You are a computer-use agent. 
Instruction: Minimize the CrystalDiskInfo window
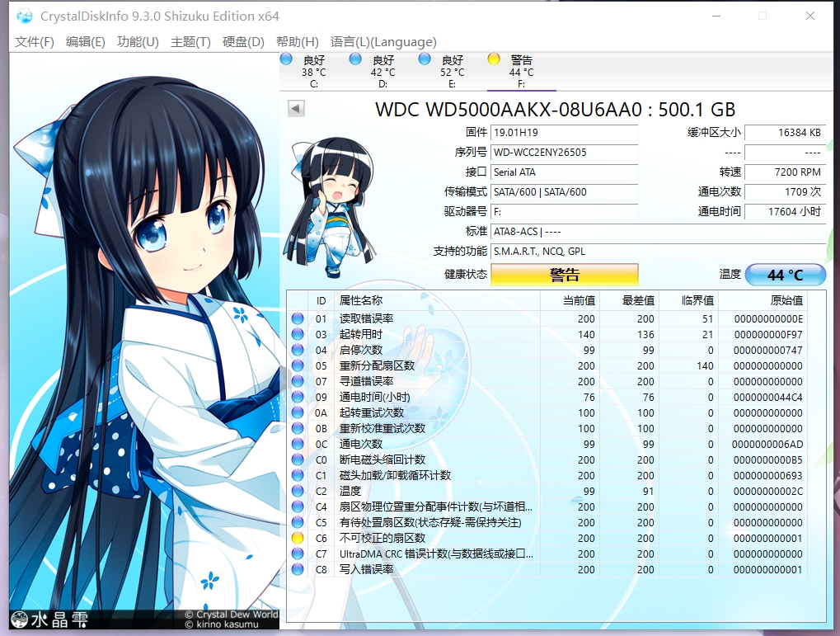click(716, 16)
